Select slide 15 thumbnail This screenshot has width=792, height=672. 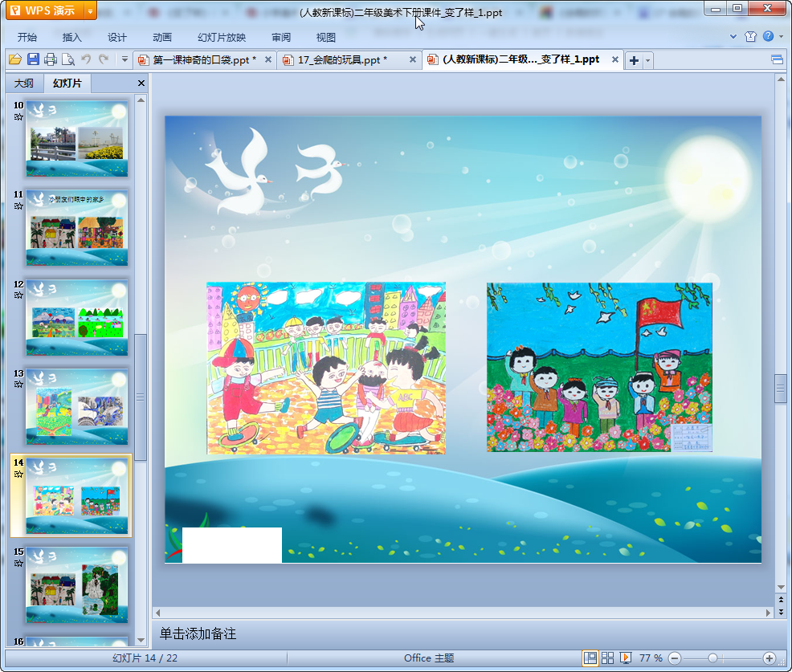point(77,585)
